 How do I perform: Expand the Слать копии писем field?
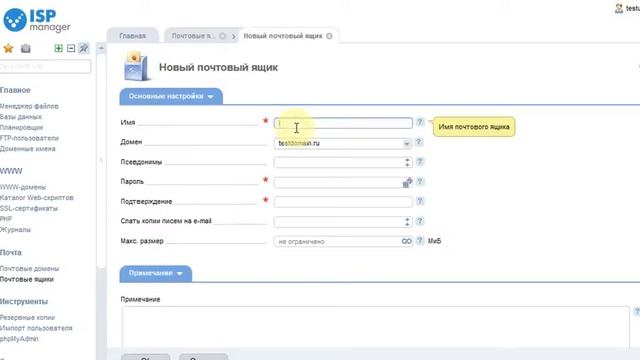(x=407, y=222)
